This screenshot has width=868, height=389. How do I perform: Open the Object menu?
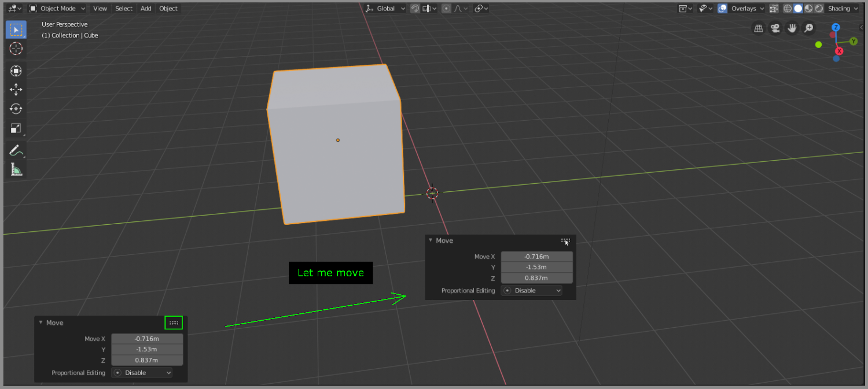pyautogui.click(x=168, y=9)
